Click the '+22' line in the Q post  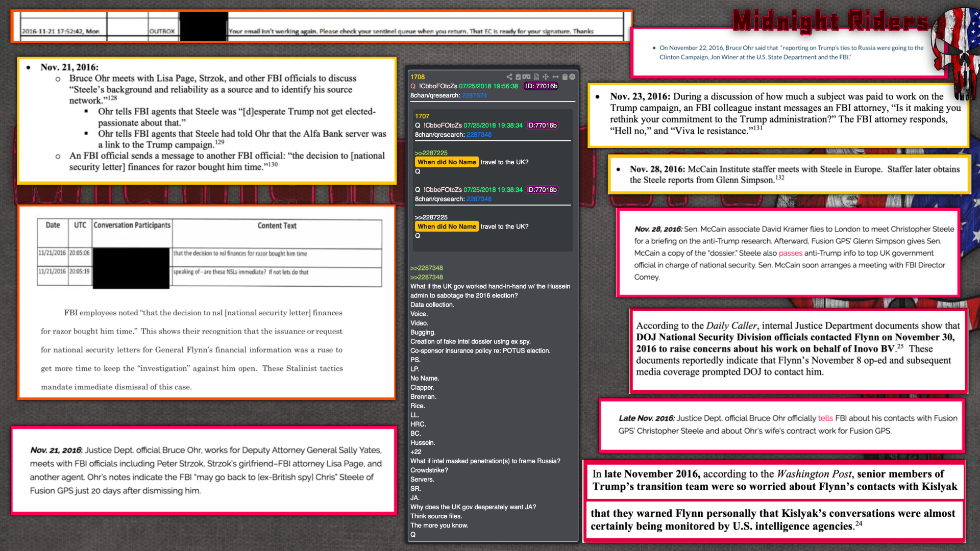pyautogui.click(x=415, y=452)
